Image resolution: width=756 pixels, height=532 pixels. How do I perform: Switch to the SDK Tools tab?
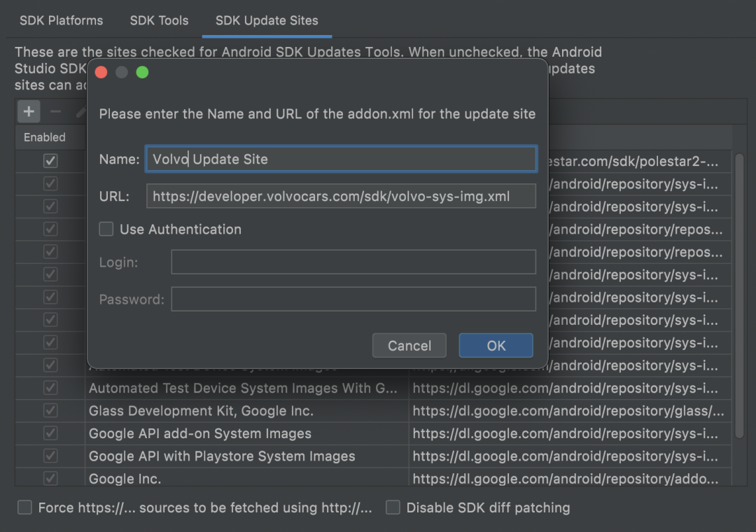pos(159,20)
